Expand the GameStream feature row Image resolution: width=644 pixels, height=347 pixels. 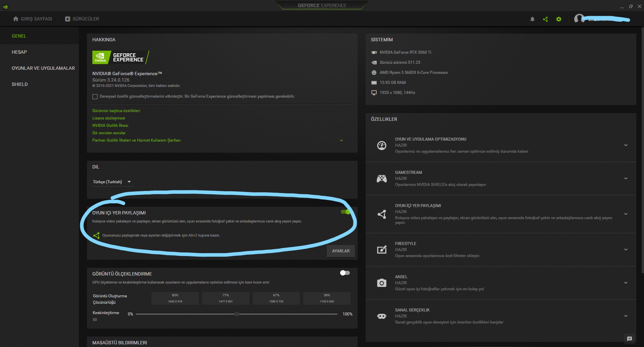(626, 179)
